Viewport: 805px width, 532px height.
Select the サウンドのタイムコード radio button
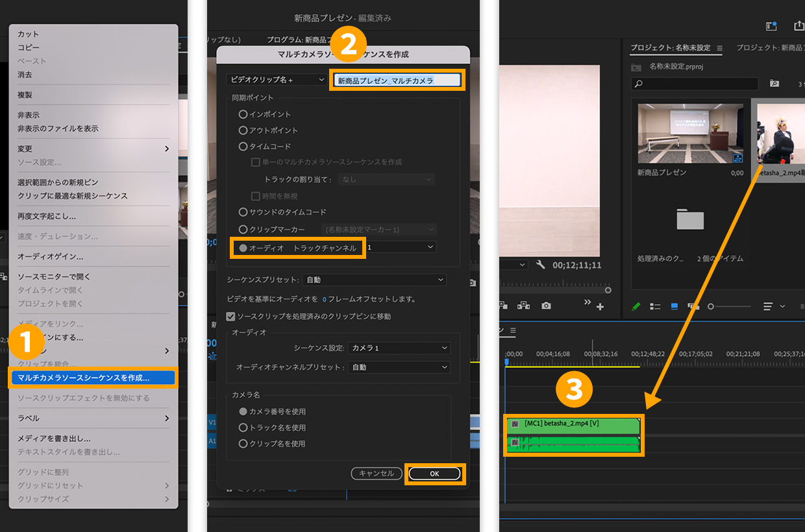pos(243,212)
